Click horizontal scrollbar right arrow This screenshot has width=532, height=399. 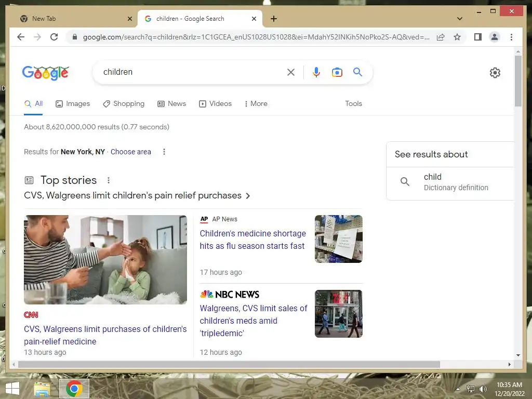(x=509, y=364)
